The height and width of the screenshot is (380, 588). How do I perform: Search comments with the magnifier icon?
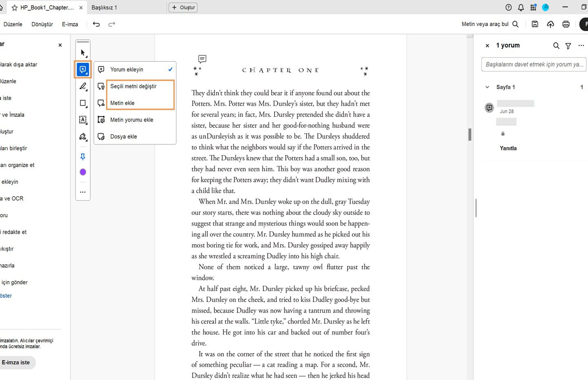pyautogui.click(x=556, y=46)
